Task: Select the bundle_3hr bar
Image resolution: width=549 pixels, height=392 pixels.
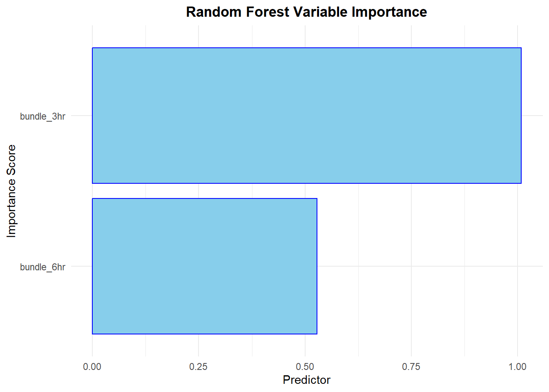Action: click(x=306, y=116)
